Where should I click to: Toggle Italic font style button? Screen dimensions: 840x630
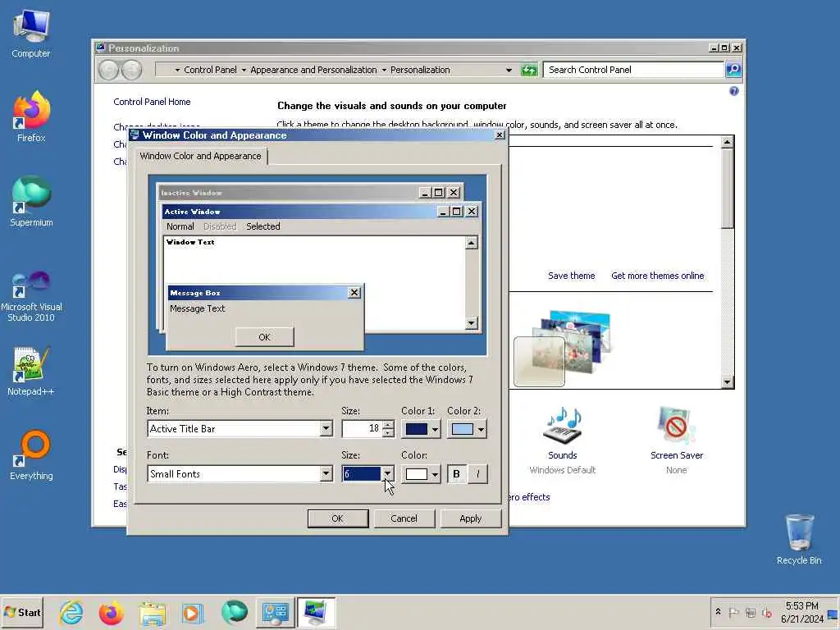point(477,474)
